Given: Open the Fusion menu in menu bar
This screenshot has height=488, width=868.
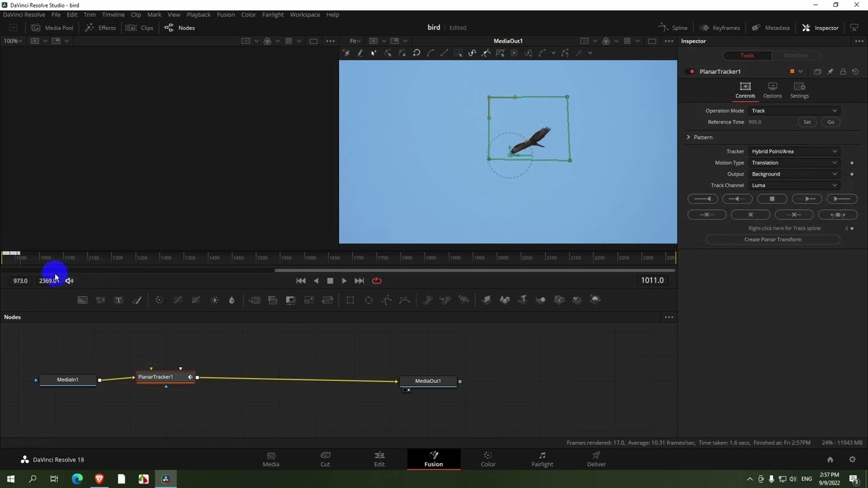Looking at the screenshot, I should (226, 14).
